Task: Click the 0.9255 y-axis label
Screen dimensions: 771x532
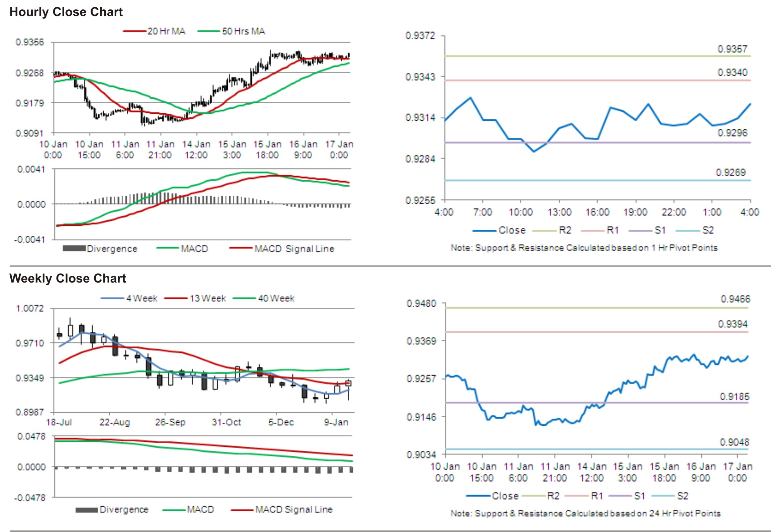Action: 420,200
